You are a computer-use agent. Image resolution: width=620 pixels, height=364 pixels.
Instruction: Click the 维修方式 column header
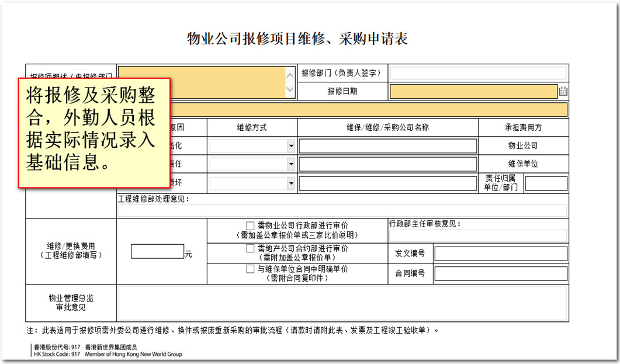[252, 127]
